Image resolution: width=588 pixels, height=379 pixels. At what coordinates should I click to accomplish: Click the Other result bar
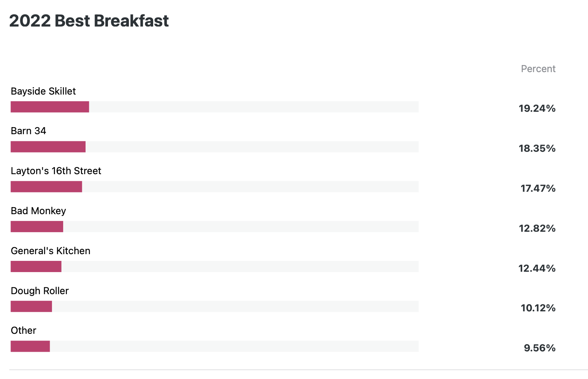pyautogui.click(x=214, y=346)
